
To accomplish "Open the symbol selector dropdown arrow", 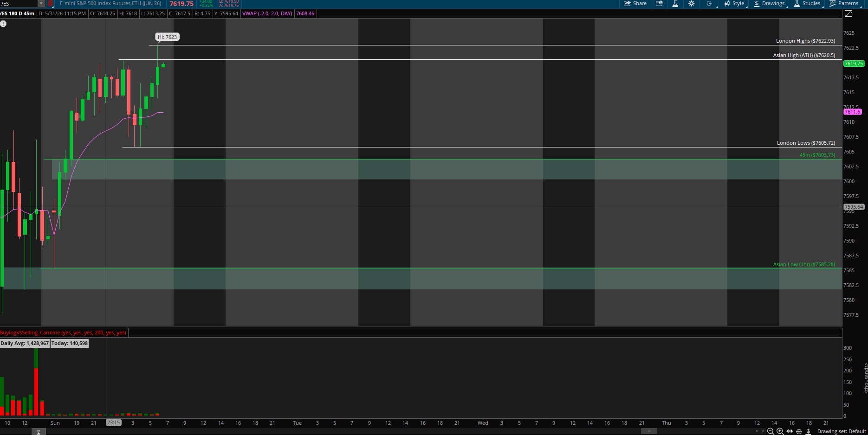I will pos(41,3).
